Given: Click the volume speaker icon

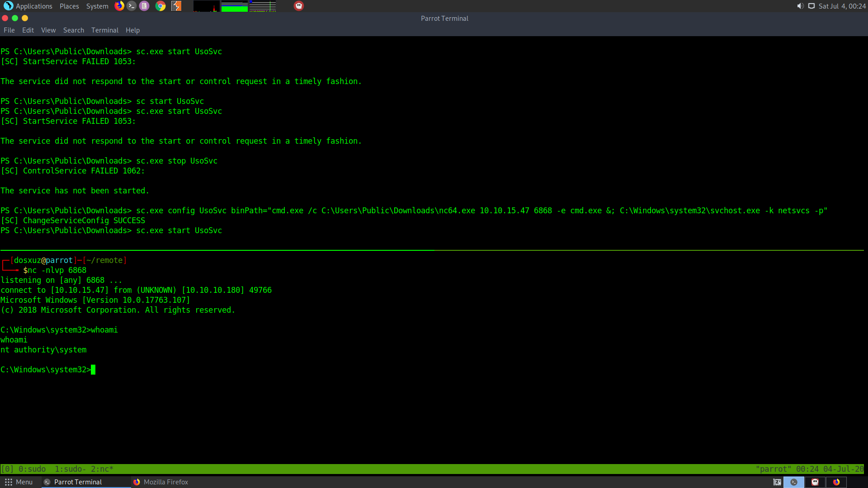Looking at the screenshot, I should tap(800, 6).
